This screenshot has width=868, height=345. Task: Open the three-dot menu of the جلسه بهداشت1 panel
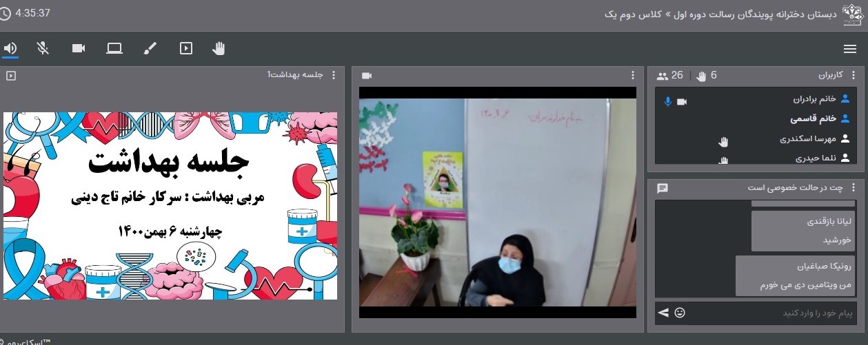[334, 75]
